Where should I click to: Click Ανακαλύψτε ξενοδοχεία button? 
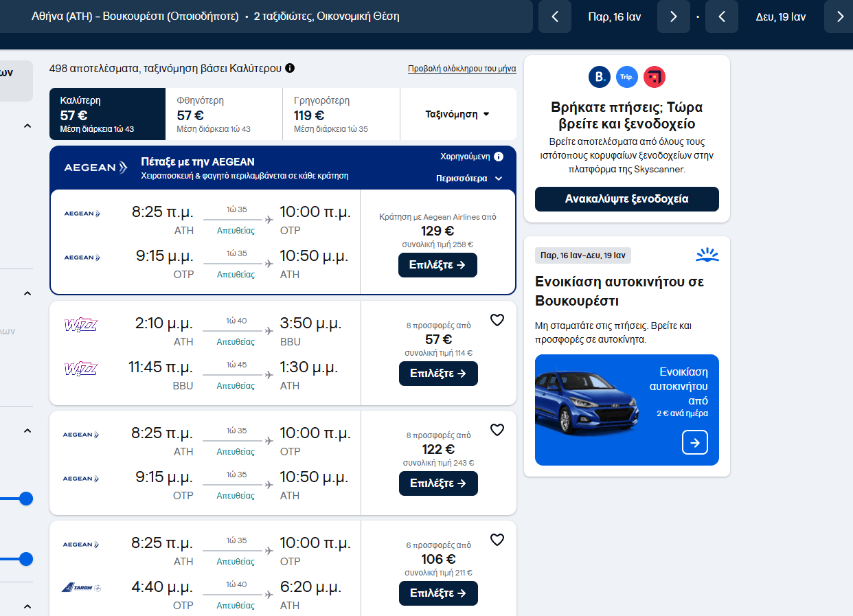coord(626,199)
